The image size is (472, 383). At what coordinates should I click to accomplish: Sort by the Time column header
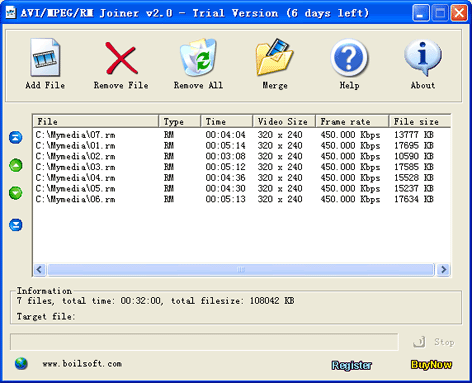226,121
